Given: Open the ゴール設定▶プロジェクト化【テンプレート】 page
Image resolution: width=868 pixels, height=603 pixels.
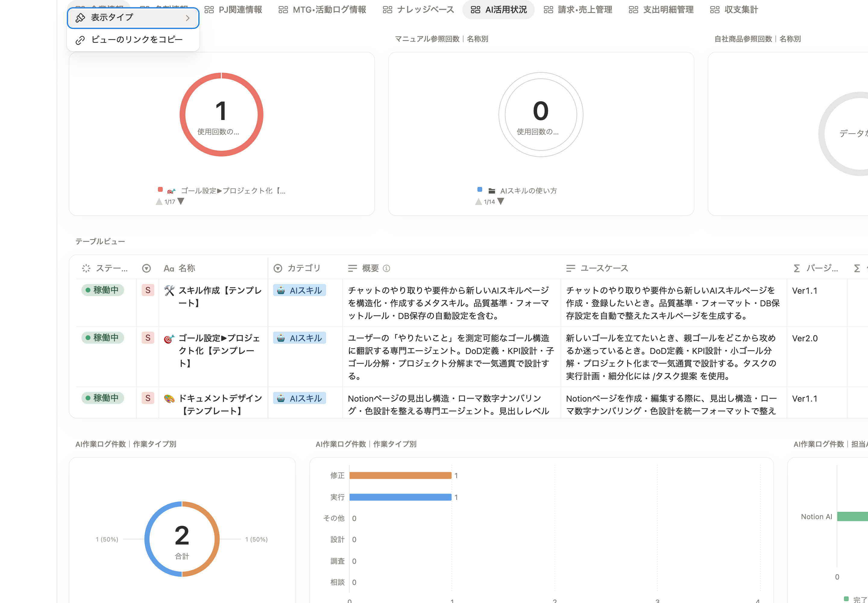Looking at the screenshot, I should [219, 351].
